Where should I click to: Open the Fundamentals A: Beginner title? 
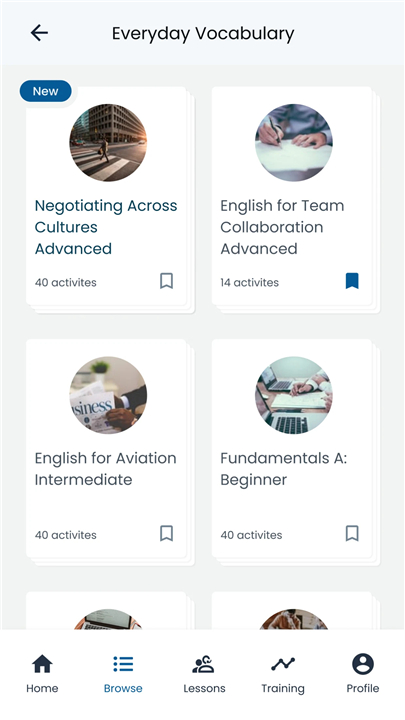283,469
